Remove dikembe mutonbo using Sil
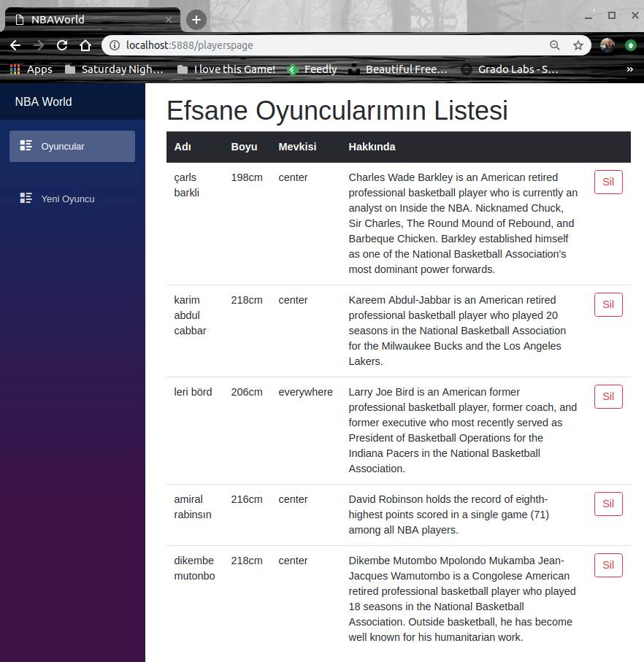644x662 pixels. pos(608,565)
